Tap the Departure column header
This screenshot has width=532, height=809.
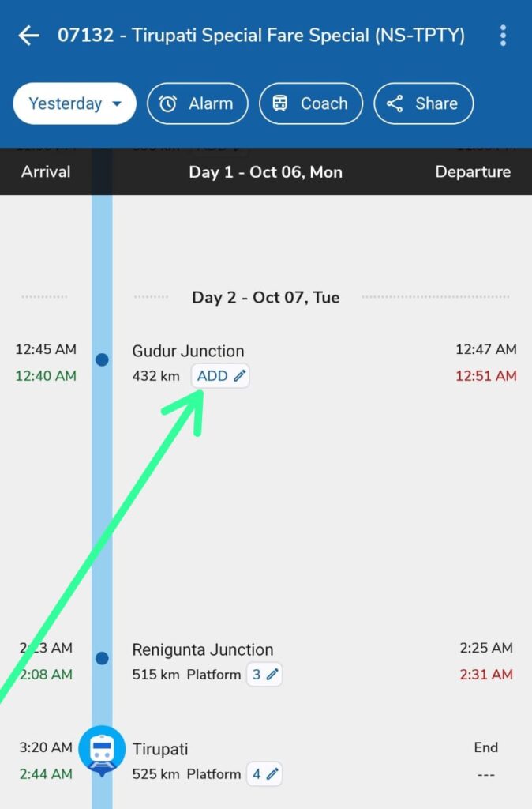[x=473, y=172]
